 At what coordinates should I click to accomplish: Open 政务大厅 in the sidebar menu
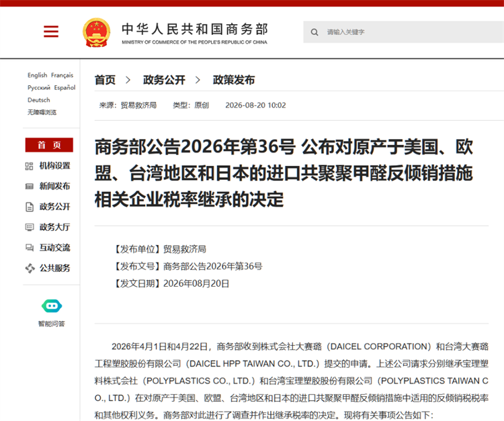pos(54,228)
